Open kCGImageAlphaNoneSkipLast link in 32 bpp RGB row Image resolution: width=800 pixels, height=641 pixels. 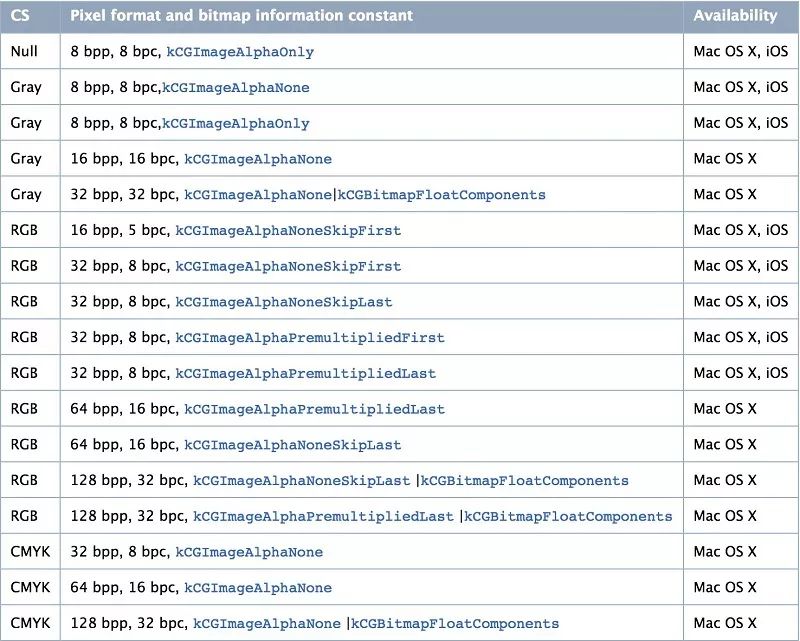[x=284, y=302]
